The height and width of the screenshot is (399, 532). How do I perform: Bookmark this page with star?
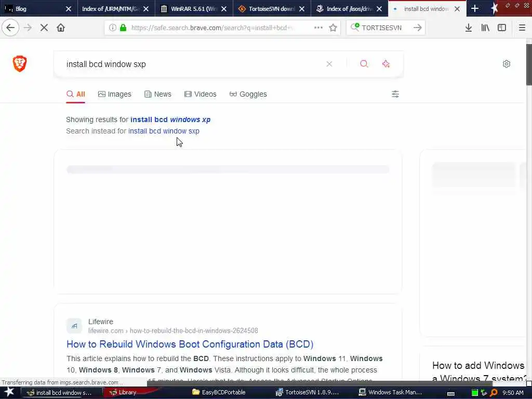point(333,28)
